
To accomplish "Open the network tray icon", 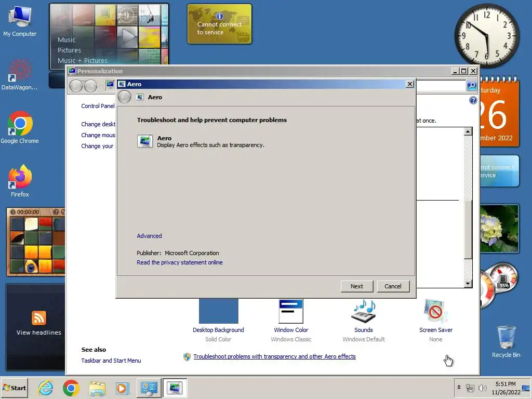I will click(470, 388).
